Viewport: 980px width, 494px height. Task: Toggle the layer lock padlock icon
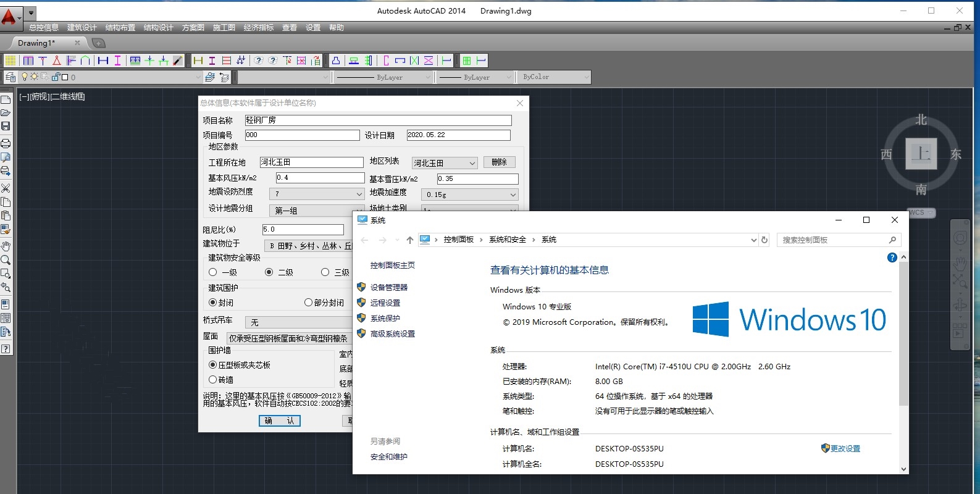point(56,77)
